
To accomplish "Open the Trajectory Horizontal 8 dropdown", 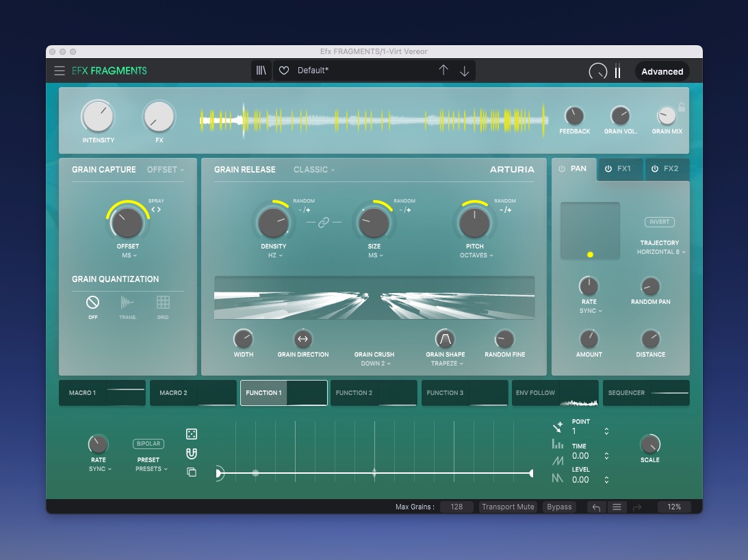I will 660,252.
